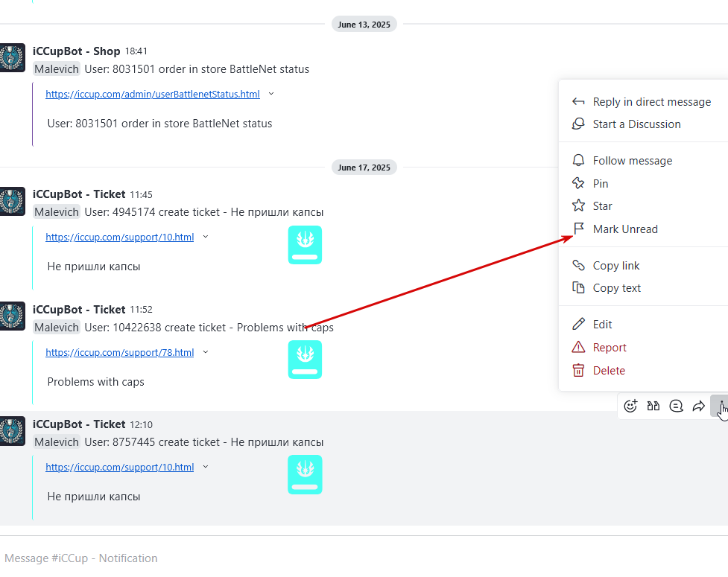Collapse preview of 12:10 ticket link

click(205, 467)
